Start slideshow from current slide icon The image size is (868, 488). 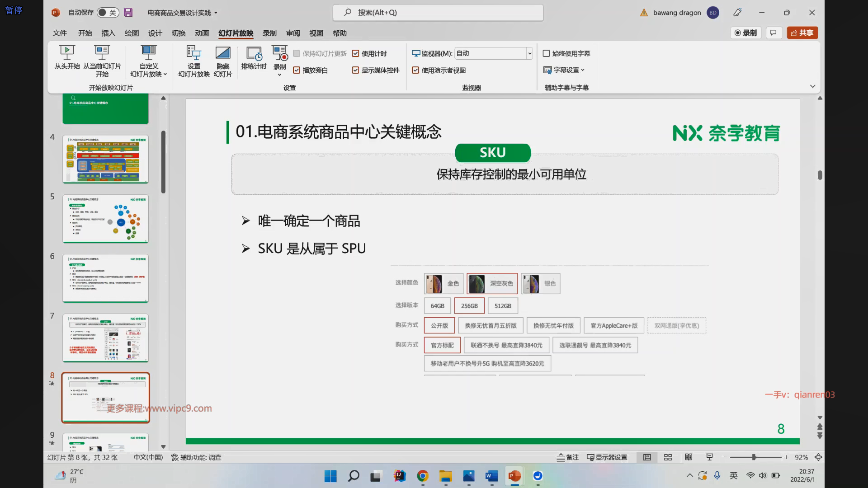(x=102, y=53)
